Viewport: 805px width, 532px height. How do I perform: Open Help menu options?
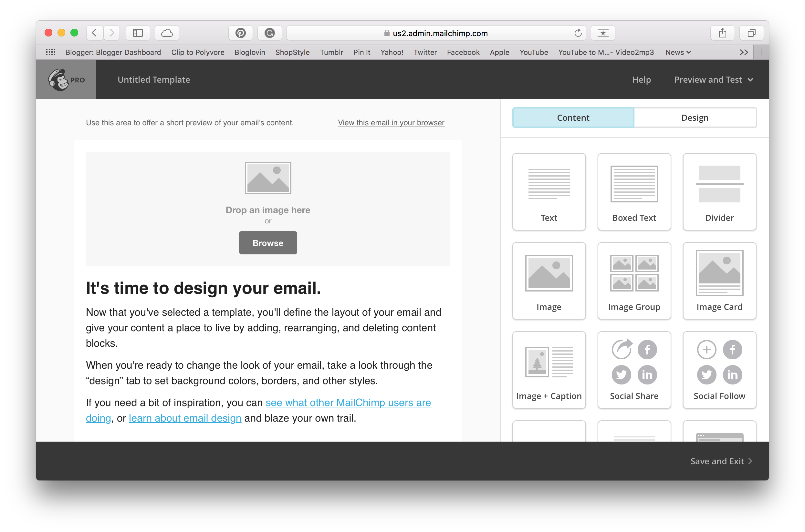coord(641,79)
